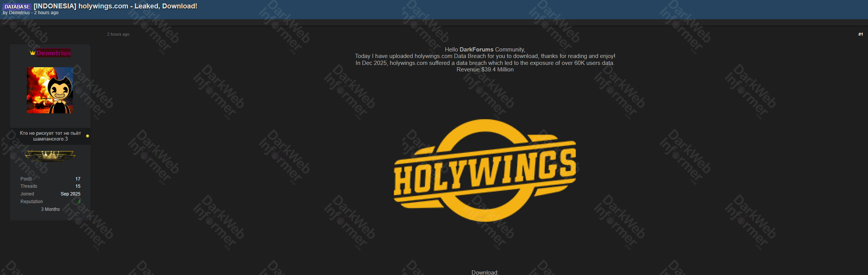Screen dimensions: 868x275
Task: Click author name Demetrius in thread header
Action: 19,13
